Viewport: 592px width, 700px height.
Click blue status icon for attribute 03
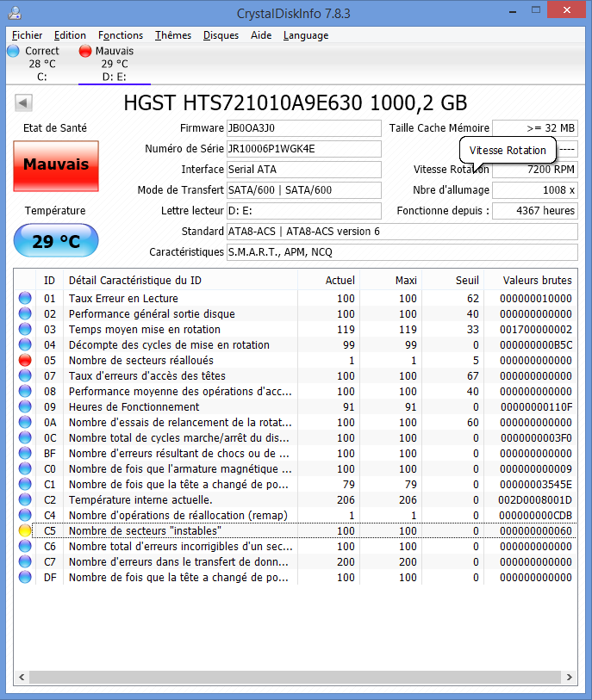coord(25,330)
